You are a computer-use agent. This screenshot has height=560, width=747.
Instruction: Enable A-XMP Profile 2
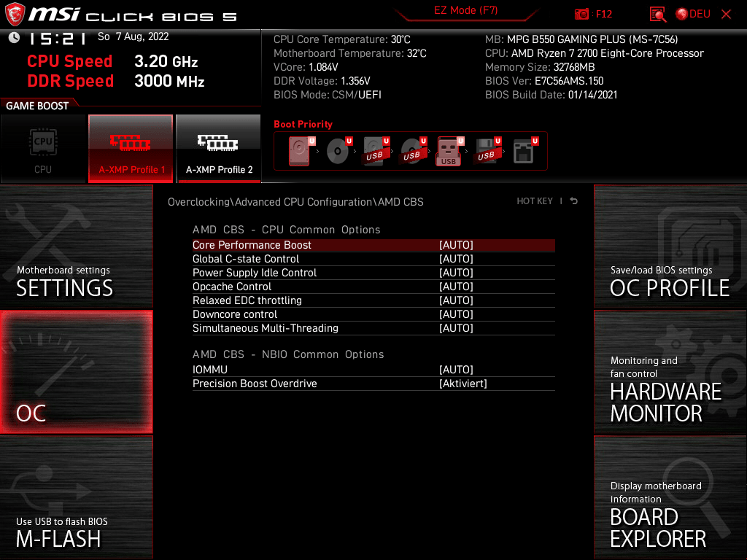coord(218,148)
